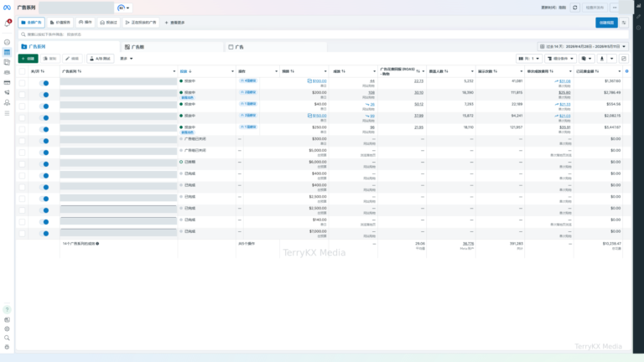
Task: Click the $31.08 cost per result value
Action: tap(564, 81)
